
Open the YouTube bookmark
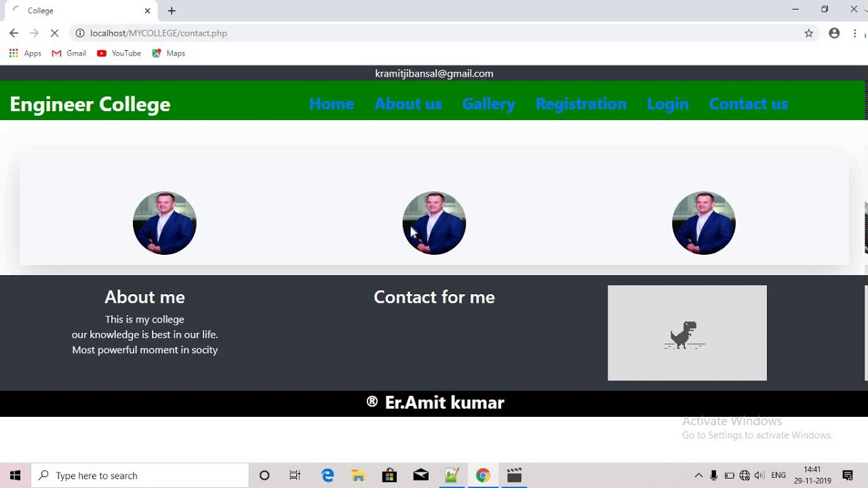(119, 53)
